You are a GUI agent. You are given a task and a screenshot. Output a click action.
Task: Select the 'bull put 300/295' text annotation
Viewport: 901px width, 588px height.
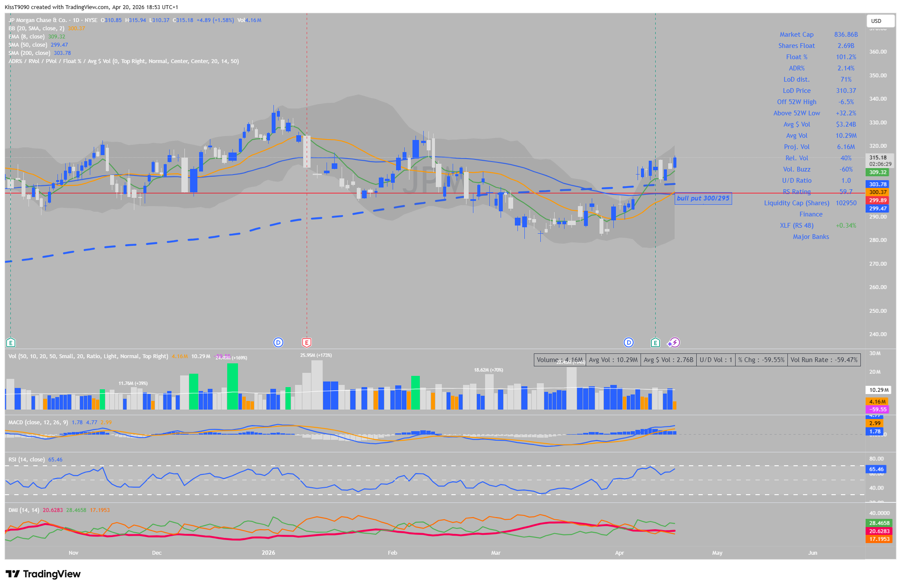(703, 198)
